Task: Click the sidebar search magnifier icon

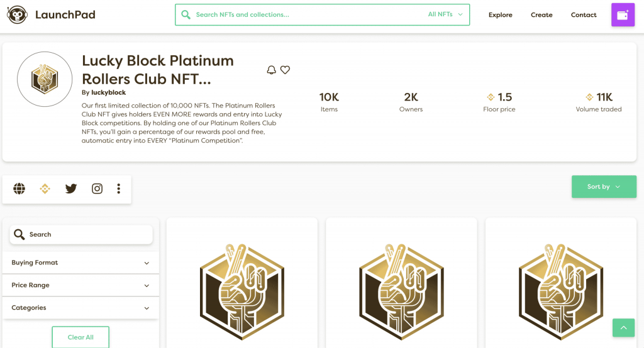Action: (x=19, y=234)
